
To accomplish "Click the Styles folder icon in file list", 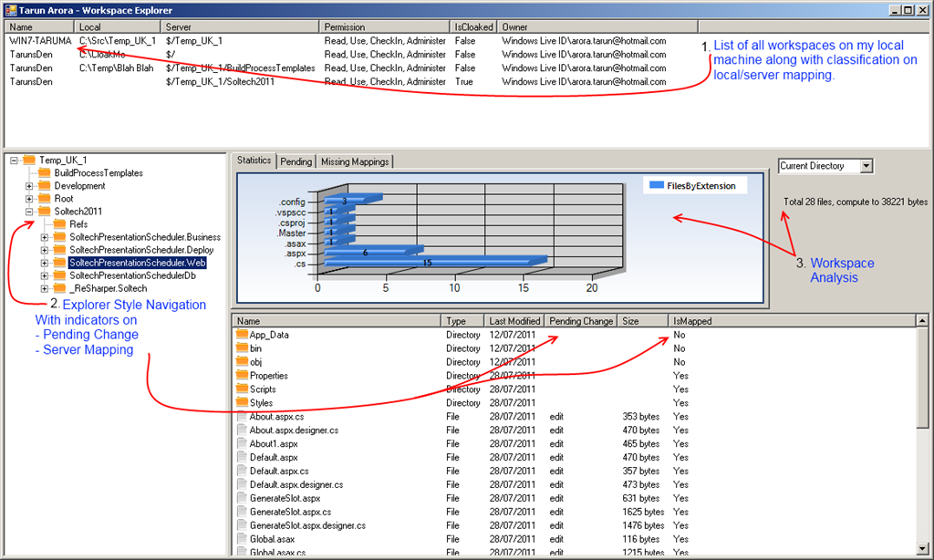I will 242,403.
